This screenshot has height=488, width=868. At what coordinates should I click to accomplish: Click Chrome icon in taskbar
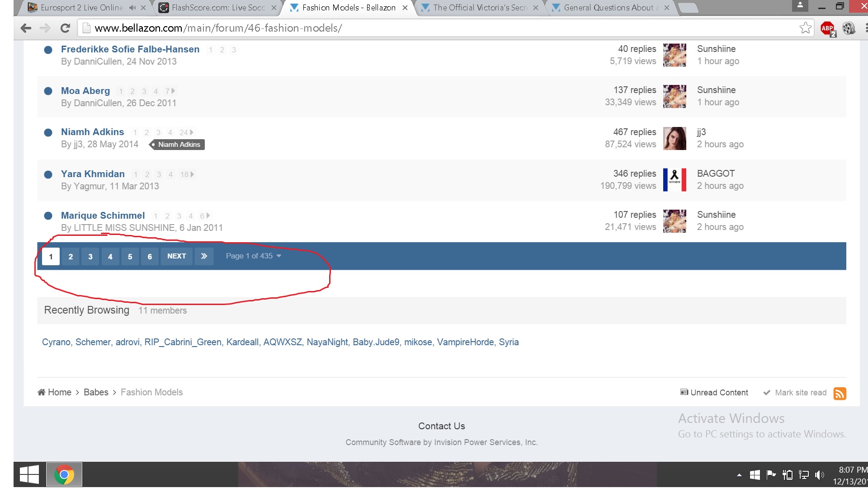point(64,474)
